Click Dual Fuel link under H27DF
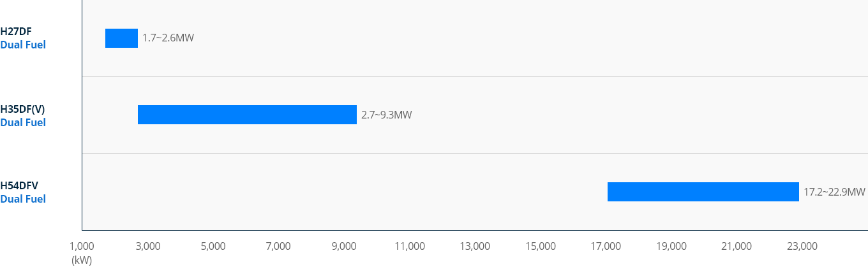Viewport: 868px width, 267px height. (23, 45)
